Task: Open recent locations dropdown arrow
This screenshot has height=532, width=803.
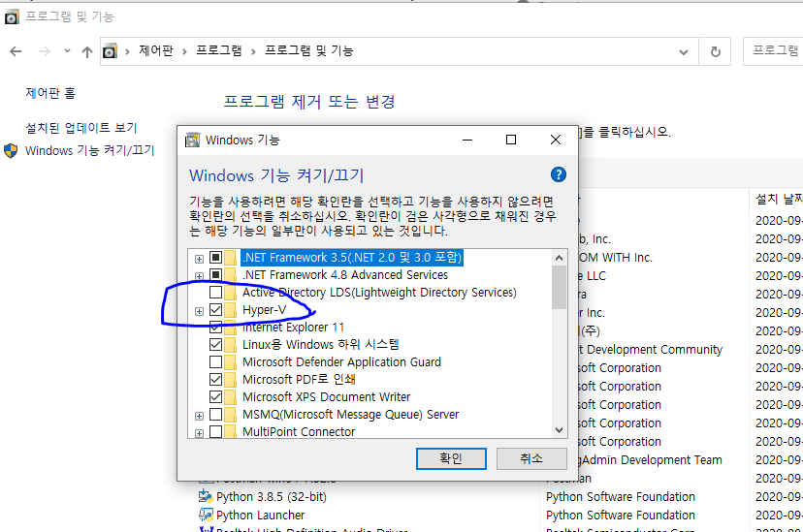Action: (67, 50)
